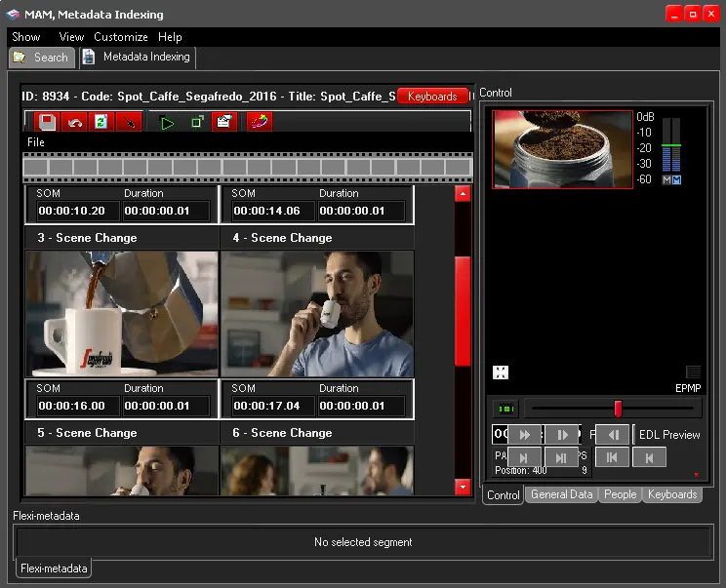Click the green filmstrip icon beside slider
Image resolution: width=726 pixels, height=588 pixels.
coord(505,409)
